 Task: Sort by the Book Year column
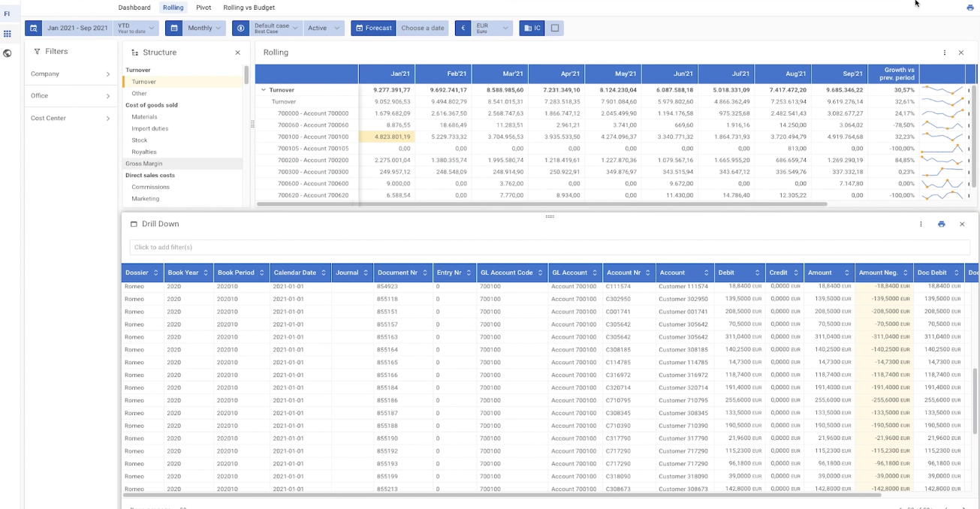[x=205, y=273]
